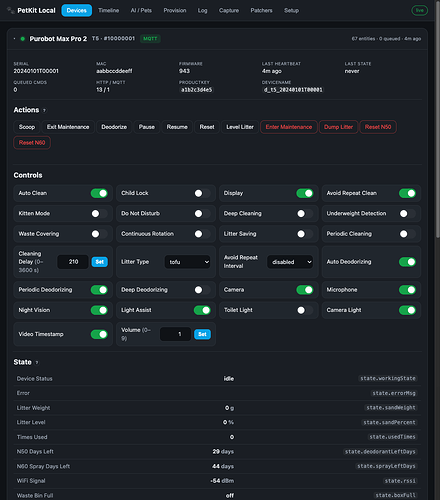
Task: Click the green device online status dot
Action: (23, 39)
